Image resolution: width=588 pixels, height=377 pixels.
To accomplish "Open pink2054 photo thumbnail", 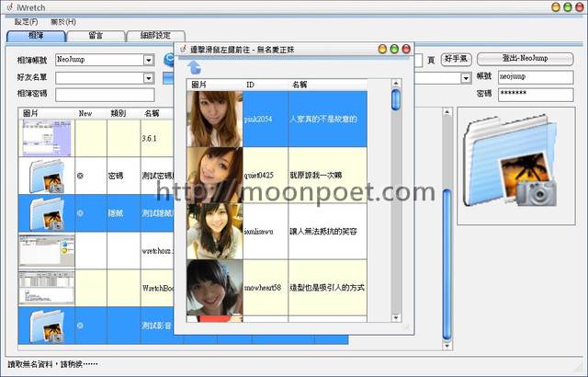I will click(214, 119).
